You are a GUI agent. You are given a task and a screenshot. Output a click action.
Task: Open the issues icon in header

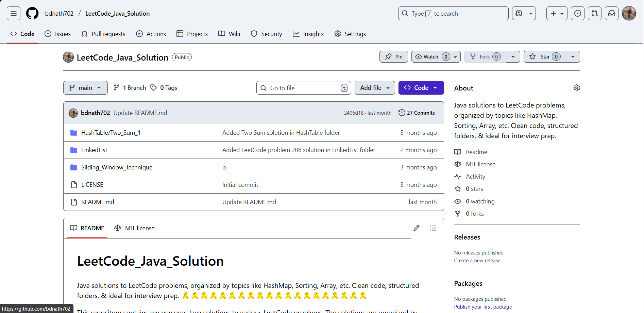[577, 14]
